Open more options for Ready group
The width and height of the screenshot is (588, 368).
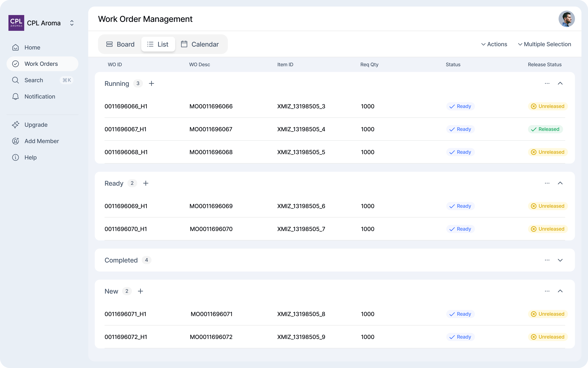tap(547, 183)
